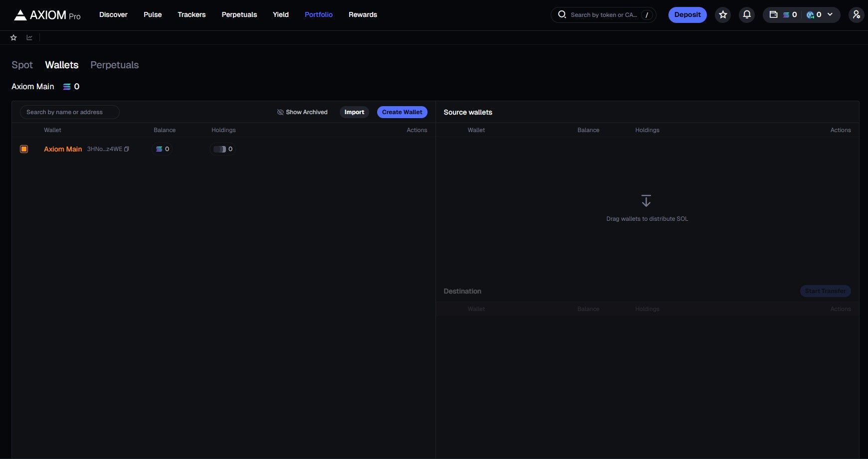Click the small star icon below logo
Image resolution: width=868 pixels, height=459 pixels.
(x=13, y=38)
